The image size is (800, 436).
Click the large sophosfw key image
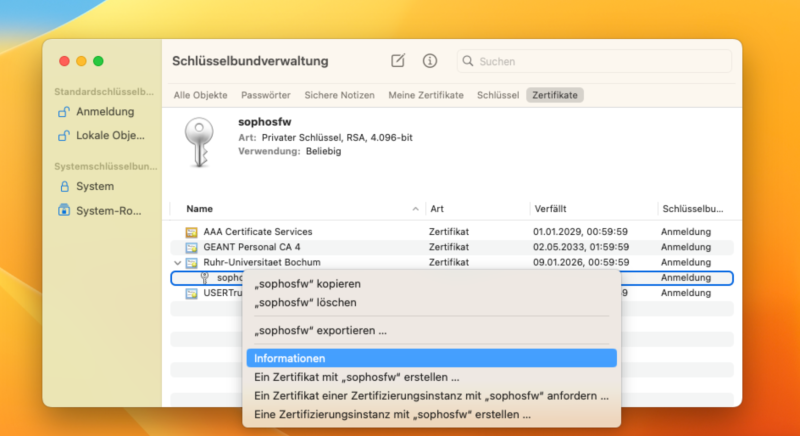click(x=199, y=143)
